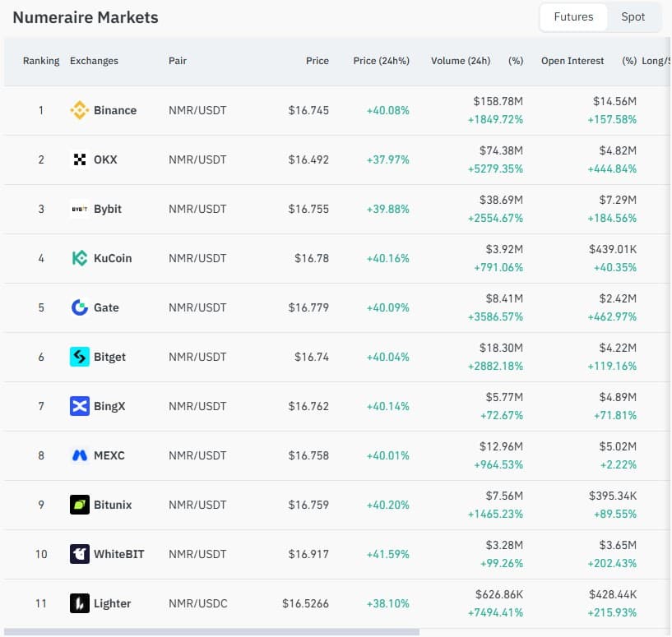The height and width of the screenshot is (637, 672).
Task: Select the Lighter price $16.5266
Action: 306,603
